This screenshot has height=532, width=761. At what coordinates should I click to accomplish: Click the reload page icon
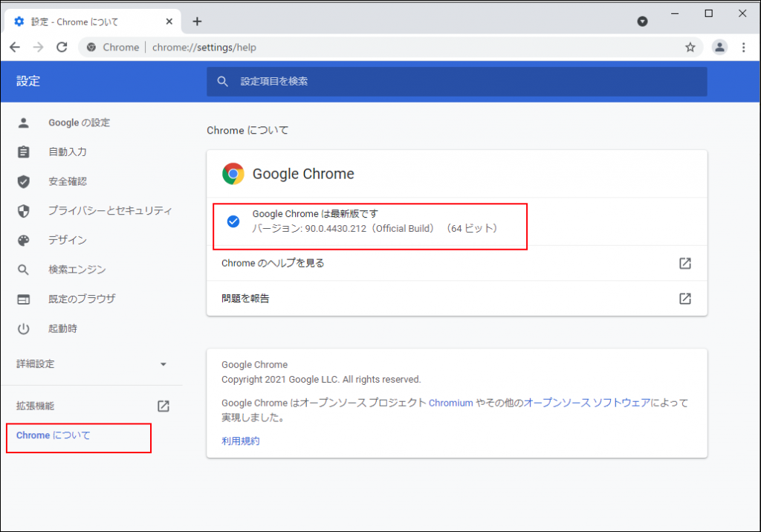pyautogui.click(x=62, y=48)
